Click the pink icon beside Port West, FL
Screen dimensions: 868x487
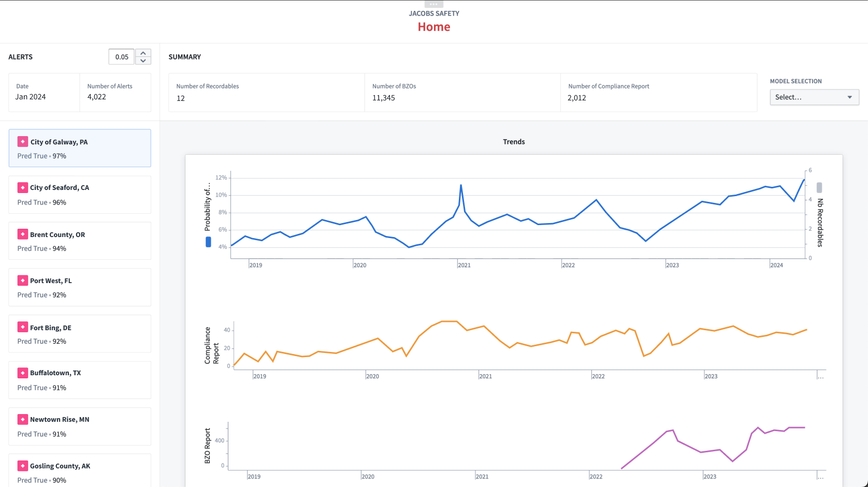pyautogui.click(x=23, y=281)
